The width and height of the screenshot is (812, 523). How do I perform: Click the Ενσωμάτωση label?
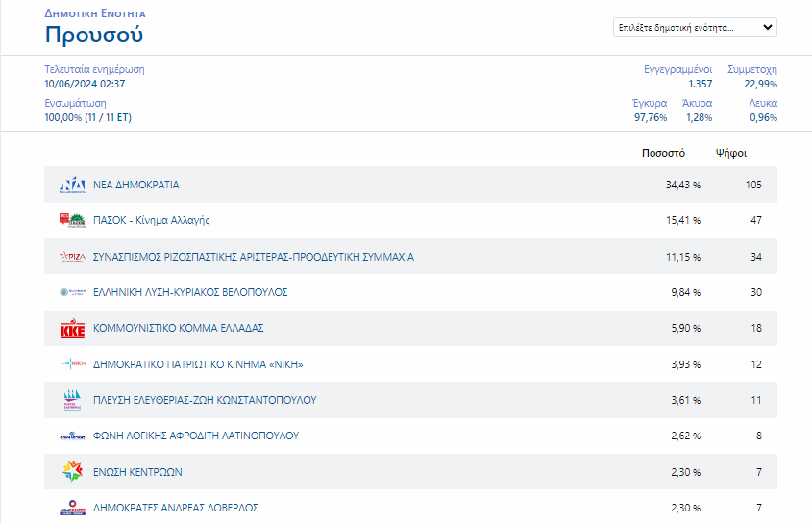click(x=75, y=103)
